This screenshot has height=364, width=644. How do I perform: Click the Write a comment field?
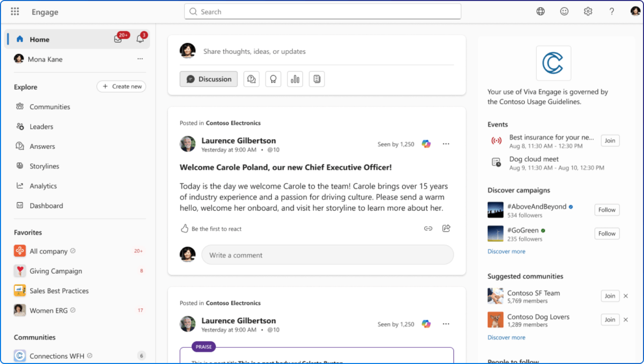point(328,255)
